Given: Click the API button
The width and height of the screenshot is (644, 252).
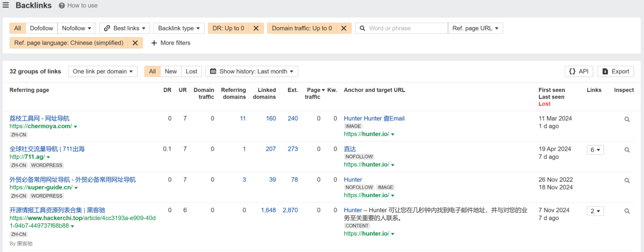Looking at the screenshot, I should [x=579, y=71].
